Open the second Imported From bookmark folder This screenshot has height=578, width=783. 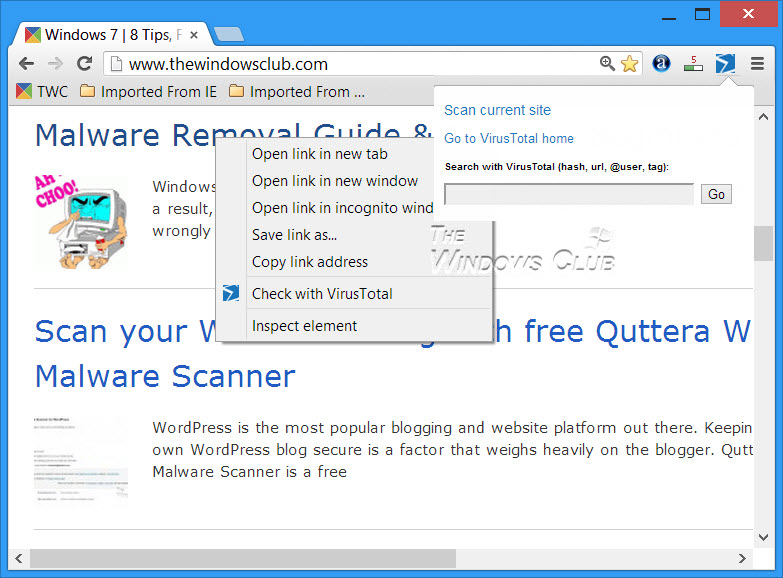[x=297, y=92]
